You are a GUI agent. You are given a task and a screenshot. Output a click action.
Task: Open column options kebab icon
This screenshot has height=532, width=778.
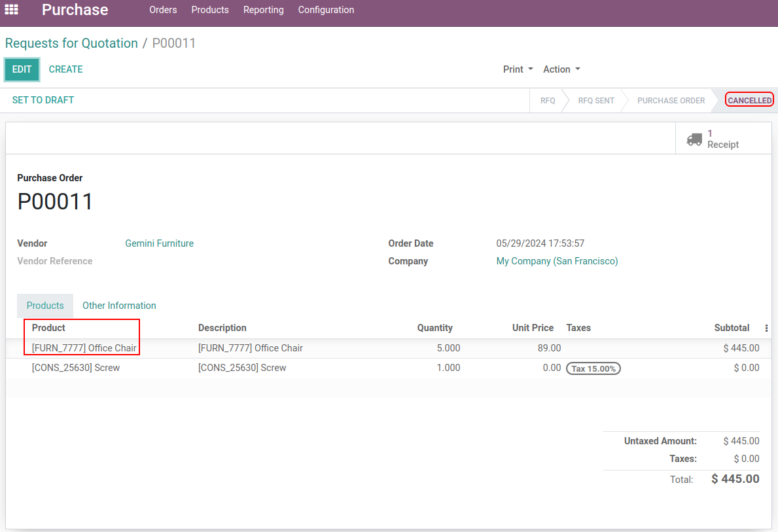tap(766, 328)
